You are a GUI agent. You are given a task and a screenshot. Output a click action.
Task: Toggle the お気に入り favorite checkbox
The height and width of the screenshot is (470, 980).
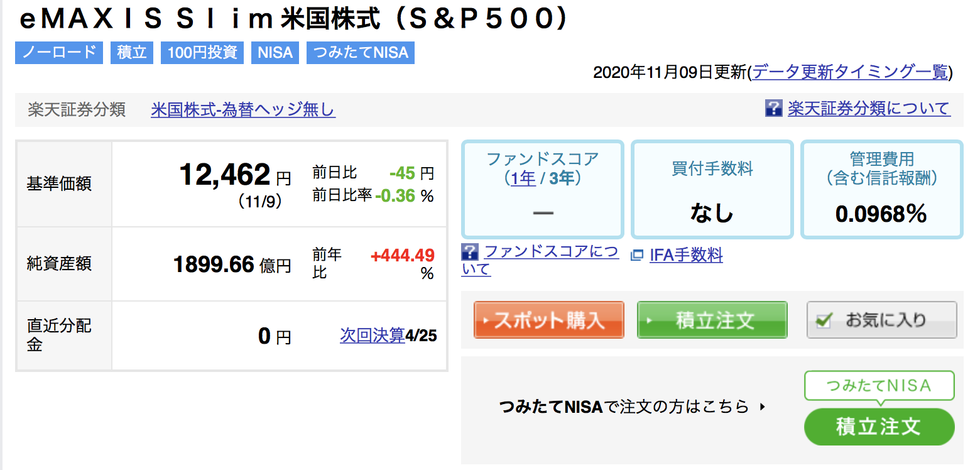[824, 320]
